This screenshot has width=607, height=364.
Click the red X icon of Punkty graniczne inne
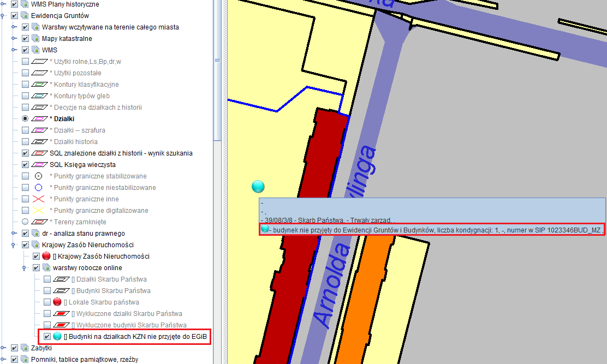[x=39, y=199]
